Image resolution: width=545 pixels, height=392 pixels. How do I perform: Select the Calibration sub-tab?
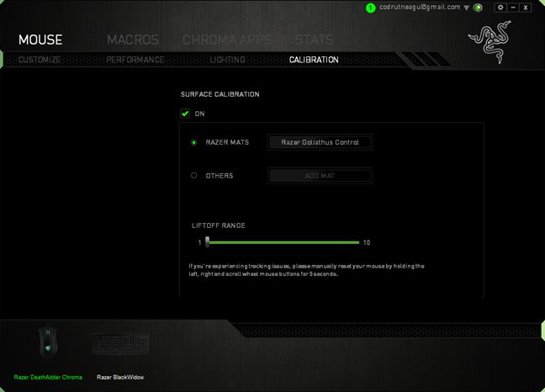coord(314,60)
